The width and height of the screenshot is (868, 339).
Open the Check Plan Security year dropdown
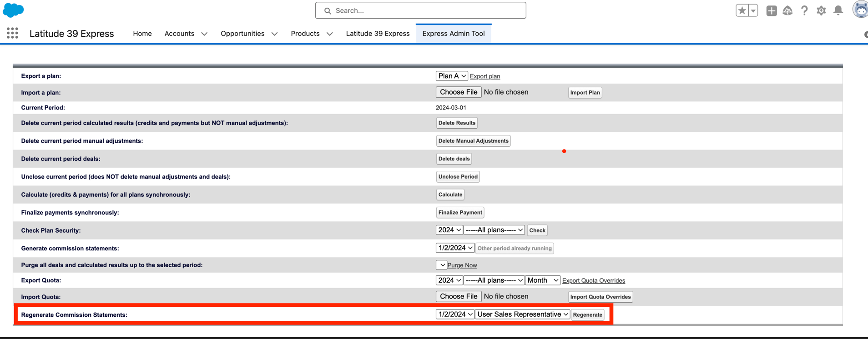(x=449, y=230)
